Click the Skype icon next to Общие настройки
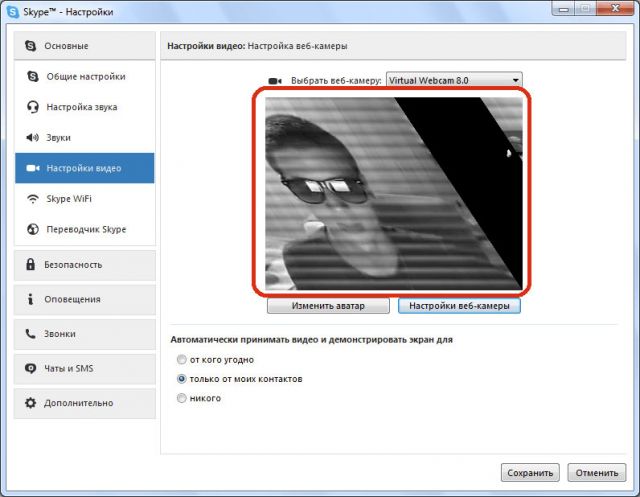 pyautogui.click(x=33, y=76)
